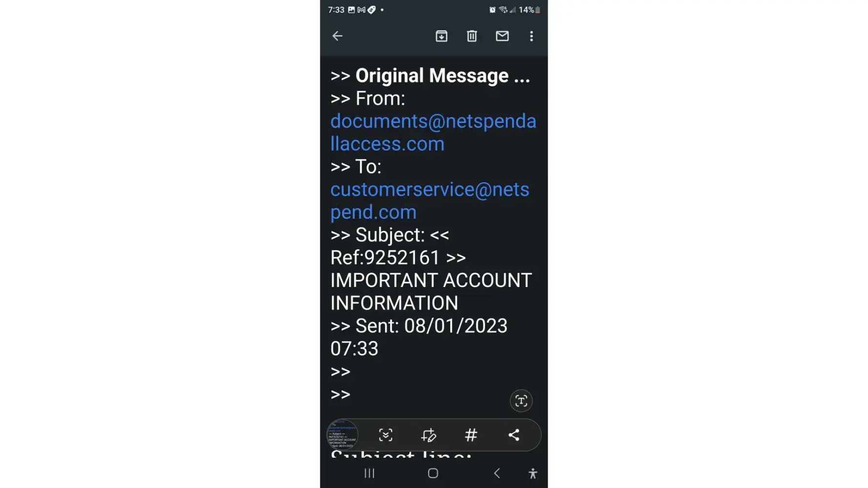The image size is (868, 488).
Task: Open customerservice@netspend.com address link
Action: tap(430, 201)
